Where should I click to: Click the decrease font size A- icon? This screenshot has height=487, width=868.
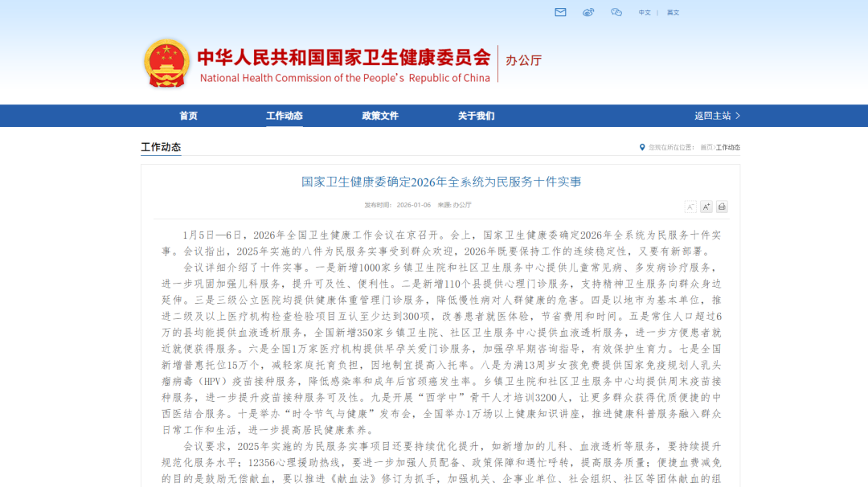(x=690, y=207)
